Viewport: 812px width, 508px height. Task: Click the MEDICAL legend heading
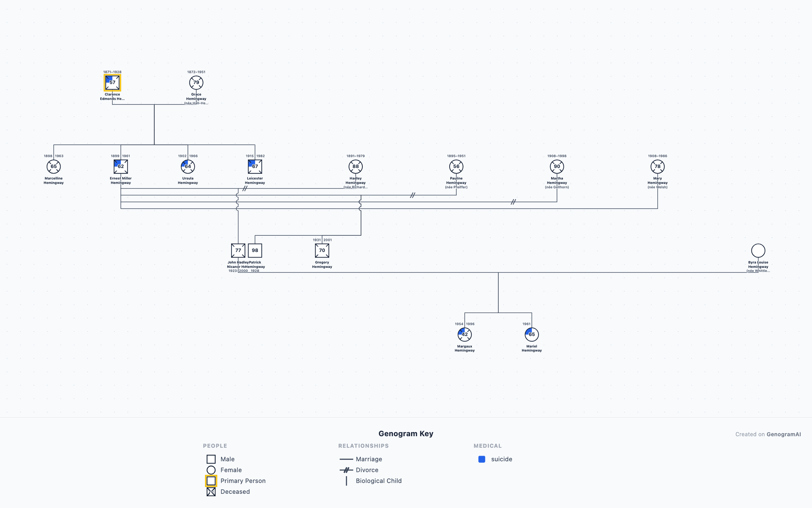coord(488,446)
